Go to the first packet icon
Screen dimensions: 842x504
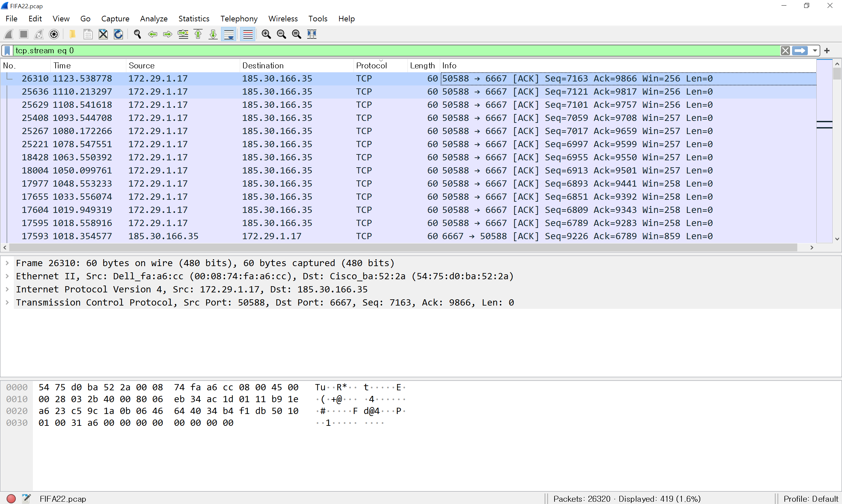click(198, 34)
